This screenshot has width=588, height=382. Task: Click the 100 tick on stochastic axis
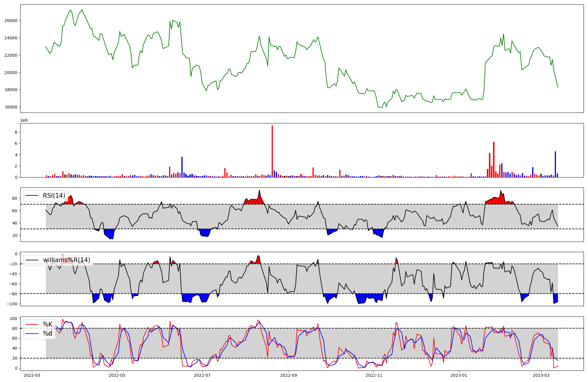(14, 319)
